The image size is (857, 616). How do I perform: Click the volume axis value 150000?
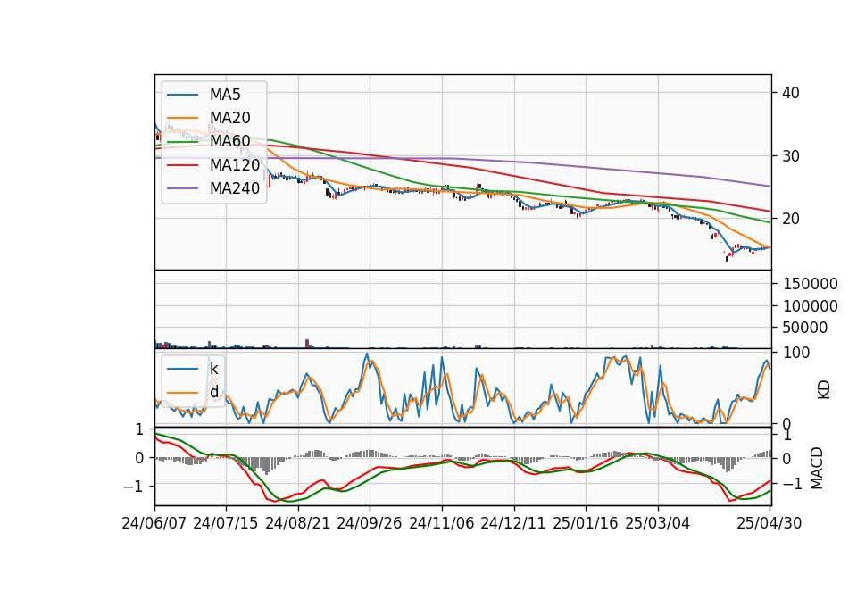coord(811,284)
